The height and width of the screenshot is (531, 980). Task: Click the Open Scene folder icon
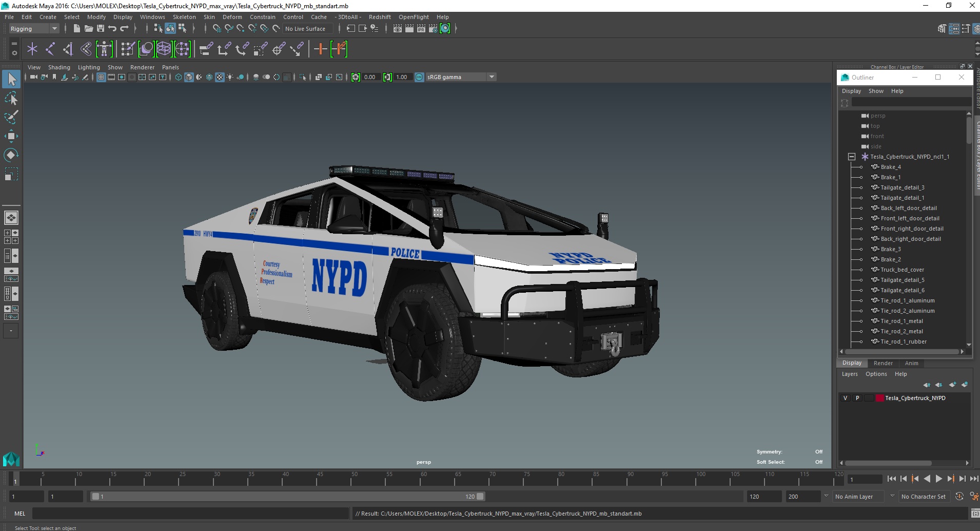tap(88, 29)
